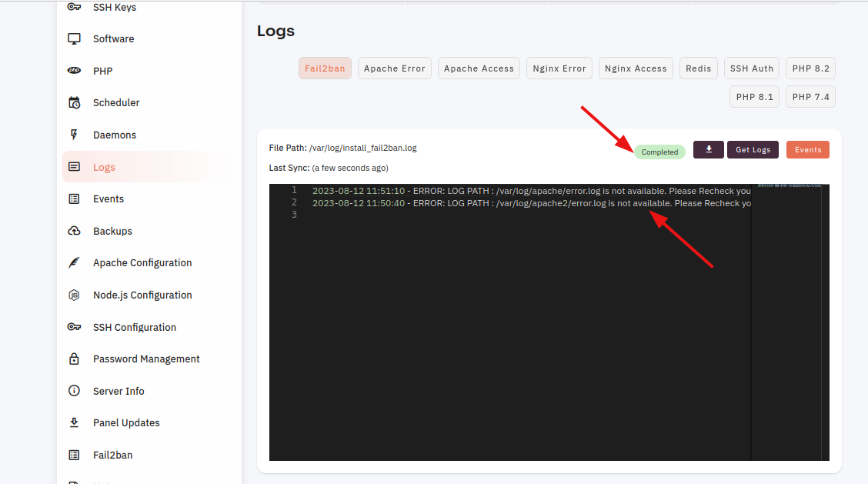Select Logs in the sidebar

(x=104, y=167)
